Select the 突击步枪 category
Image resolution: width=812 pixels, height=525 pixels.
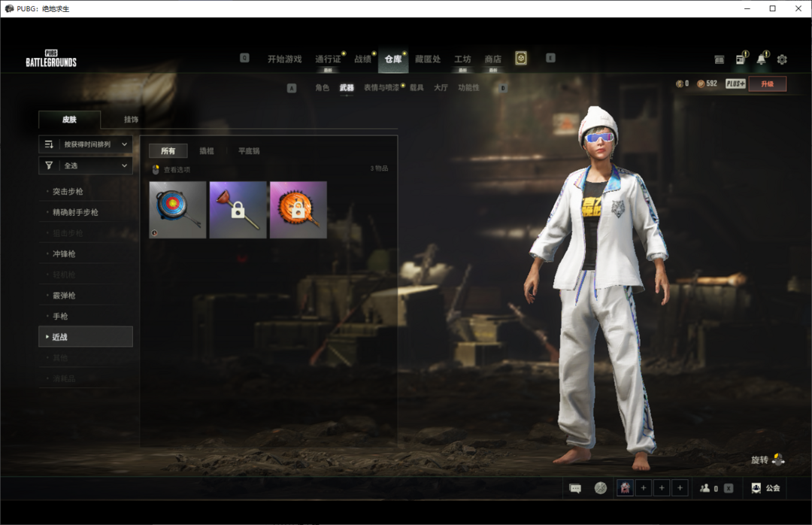[x=68, y=192]
